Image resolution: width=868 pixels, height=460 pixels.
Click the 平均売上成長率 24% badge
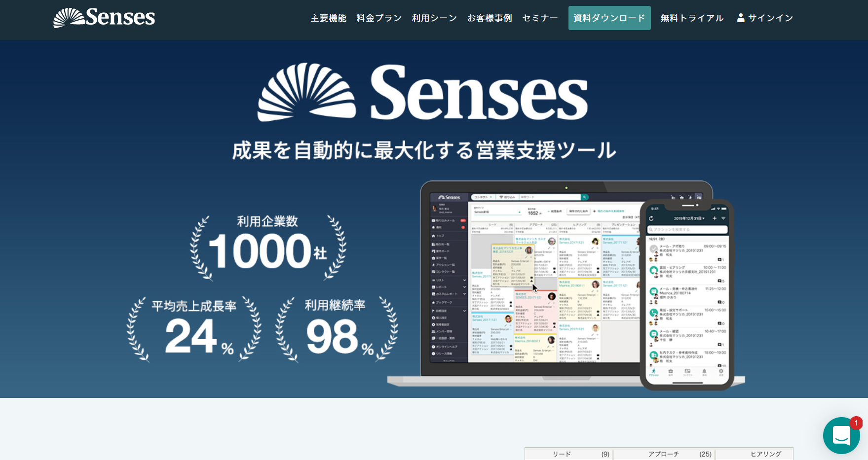coord(194,329)
